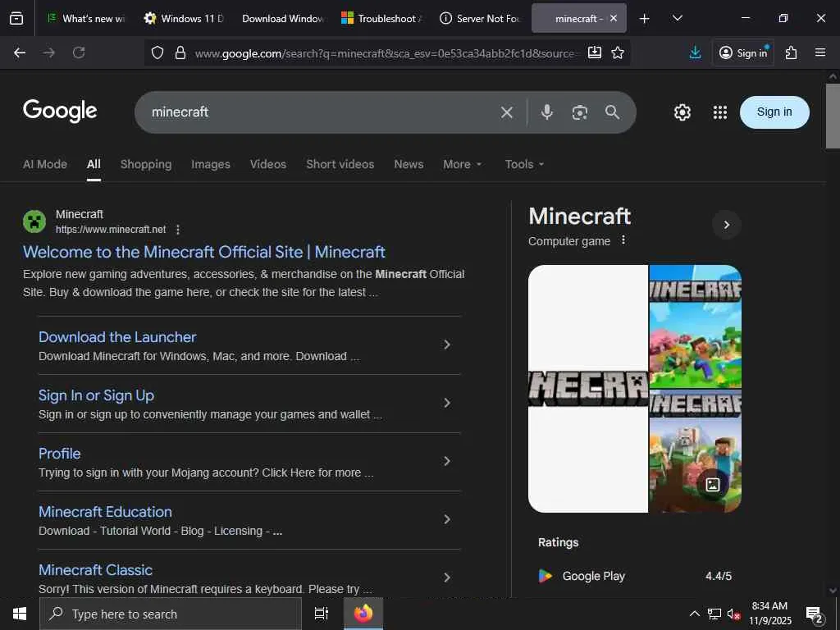Open the Google apps grid
This screenshot has width=840, height=630.
point(720,112)
